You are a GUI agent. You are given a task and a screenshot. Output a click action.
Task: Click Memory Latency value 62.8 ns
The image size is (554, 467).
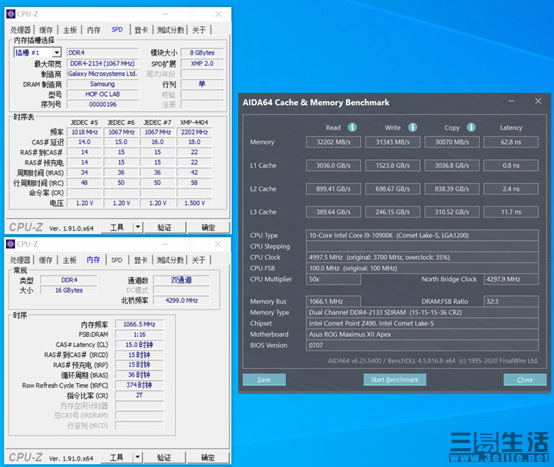coord(511,142)
